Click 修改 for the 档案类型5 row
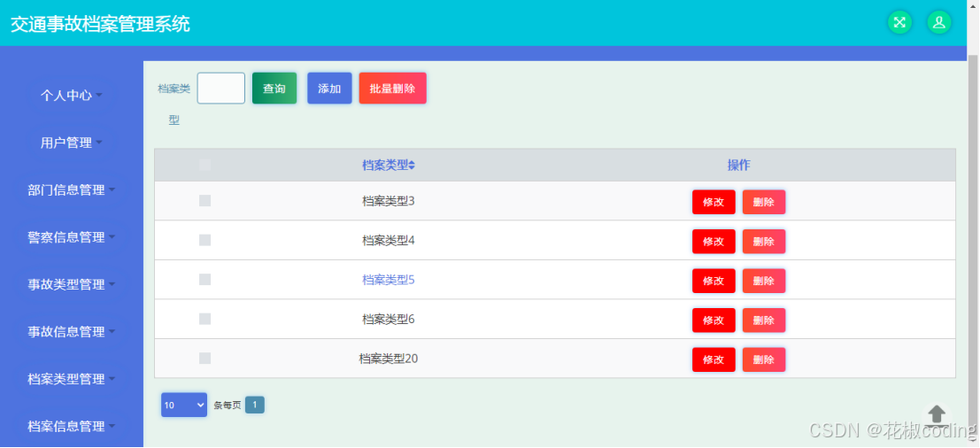This screenshot has width=980, height=448. (x=714, y=281)
